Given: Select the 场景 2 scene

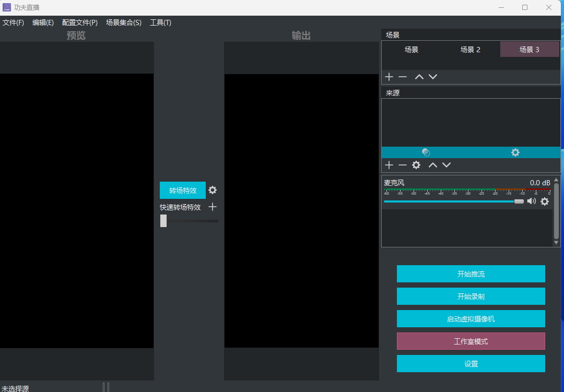Looking at the screenshot, I should point(470,50).
